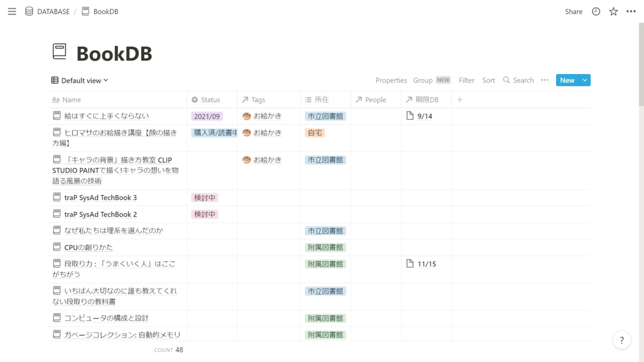The width and height of the screenshot is (644, 362).
Task: Favorite this page with the star icon
Action: [613, 11]
